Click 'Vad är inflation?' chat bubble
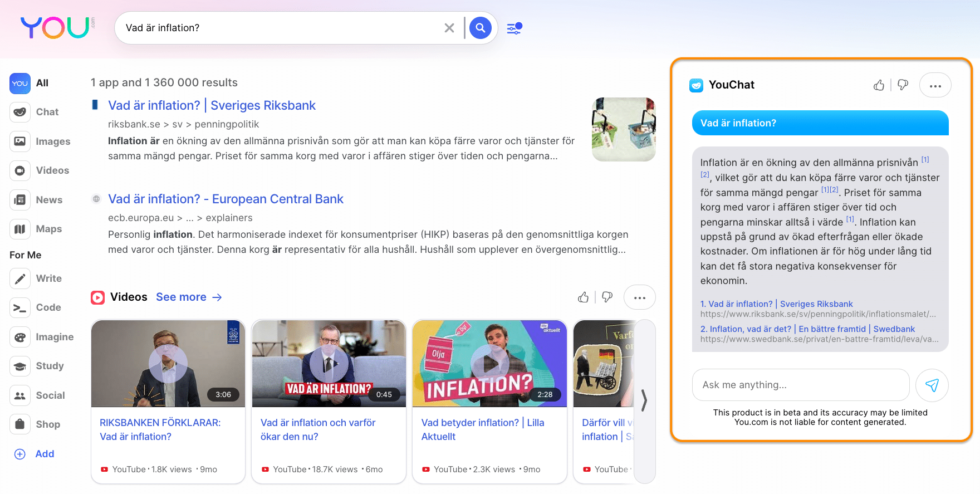980x494 pixels. tap(820, 123)
